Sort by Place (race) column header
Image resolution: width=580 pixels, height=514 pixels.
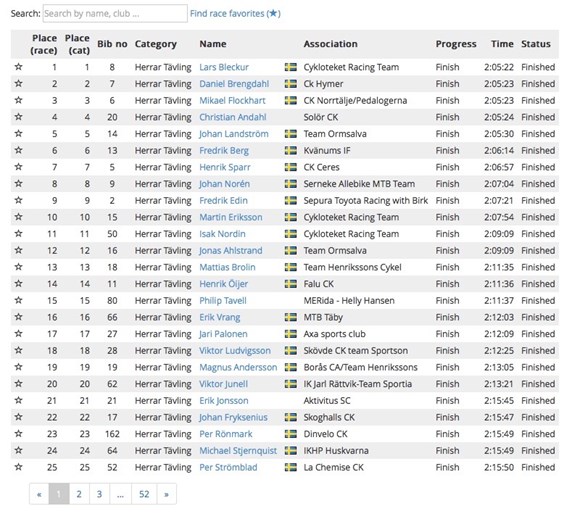[44, 44]
